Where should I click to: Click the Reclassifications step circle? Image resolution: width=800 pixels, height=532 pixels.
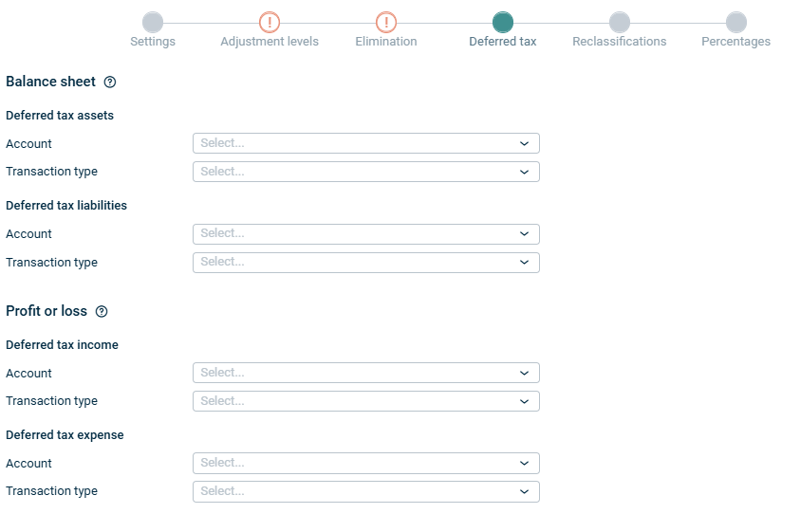click(620, 22)
